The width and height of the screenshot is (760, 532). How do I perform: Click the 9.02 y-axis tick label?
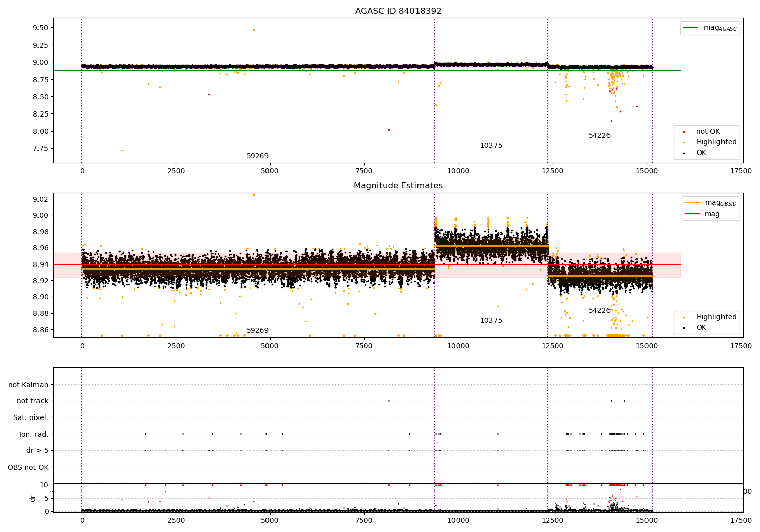41,199
